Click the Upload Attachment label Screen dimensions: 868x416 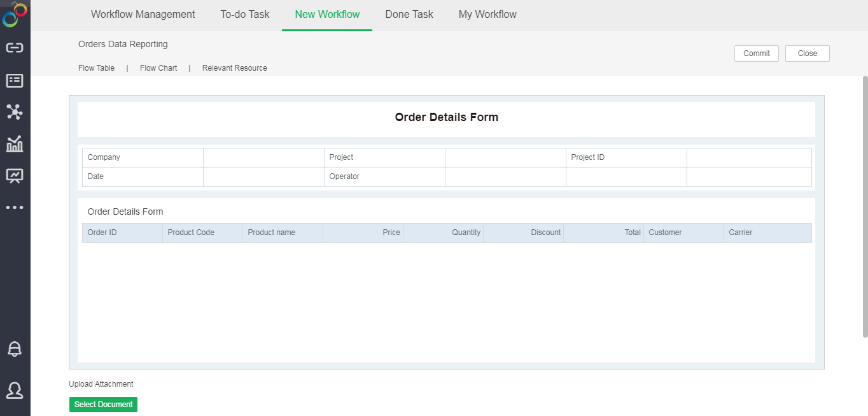101,384
